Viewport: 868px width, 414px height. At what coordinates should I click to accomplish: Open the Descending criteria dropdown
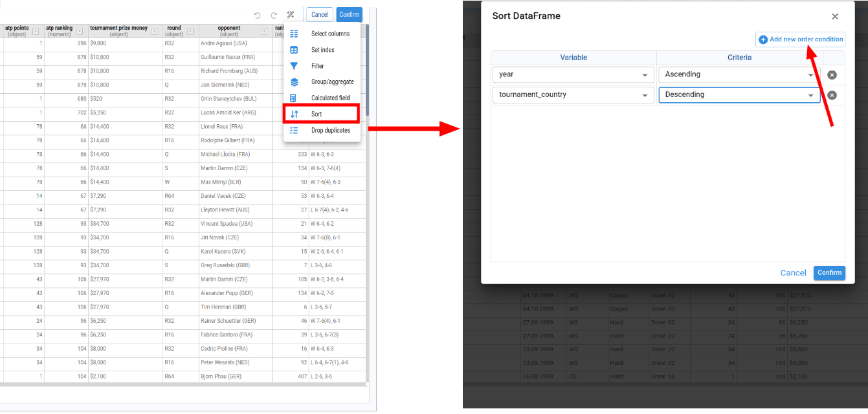point(739,95)
